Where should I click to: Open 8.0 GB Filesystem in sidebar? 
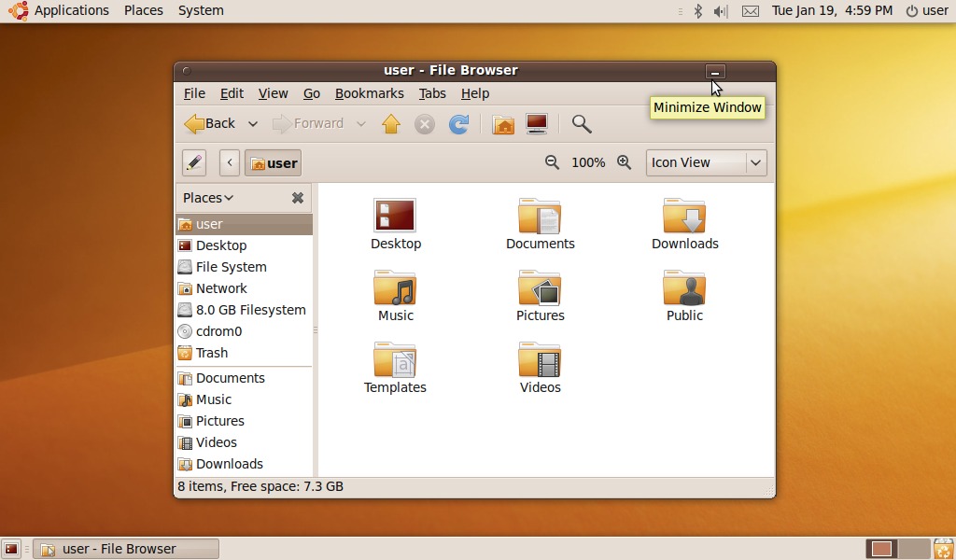244,310
